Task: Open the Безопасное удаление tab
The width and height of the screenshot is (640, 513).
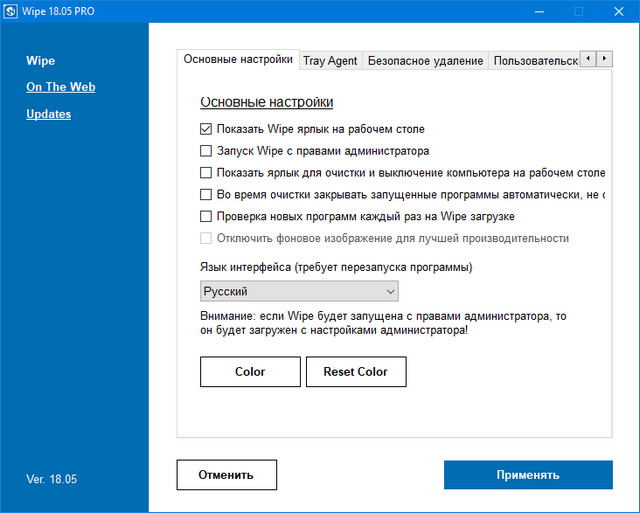Action: click(425, 60)
